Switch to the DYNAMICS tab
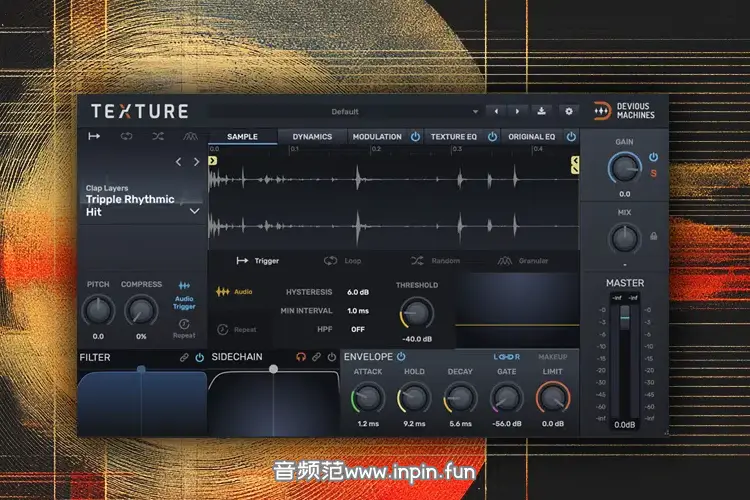This screenshot has width=750, height=500. click(312, 137)
